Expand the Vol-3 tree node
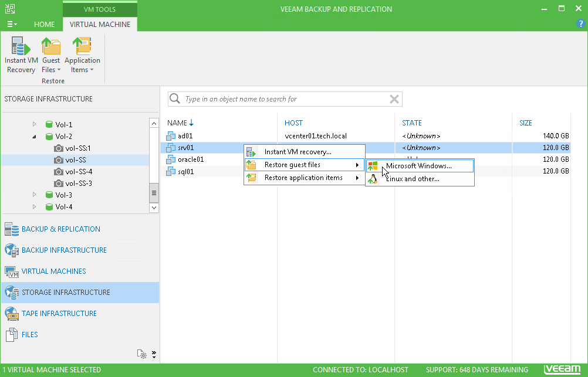The width and height of the screenshot is (588, 377). click(34, 195)
